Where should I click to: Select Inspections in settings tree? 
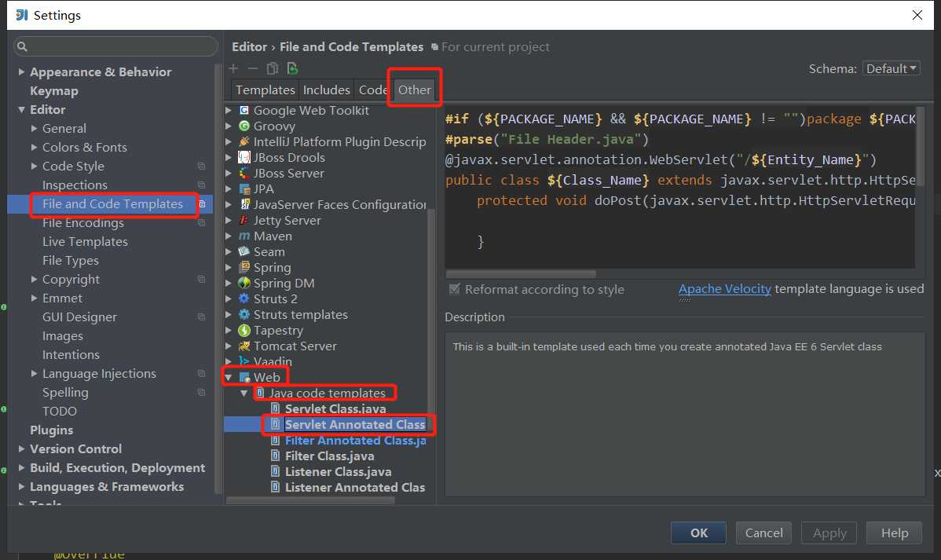[x=75, y=185]
